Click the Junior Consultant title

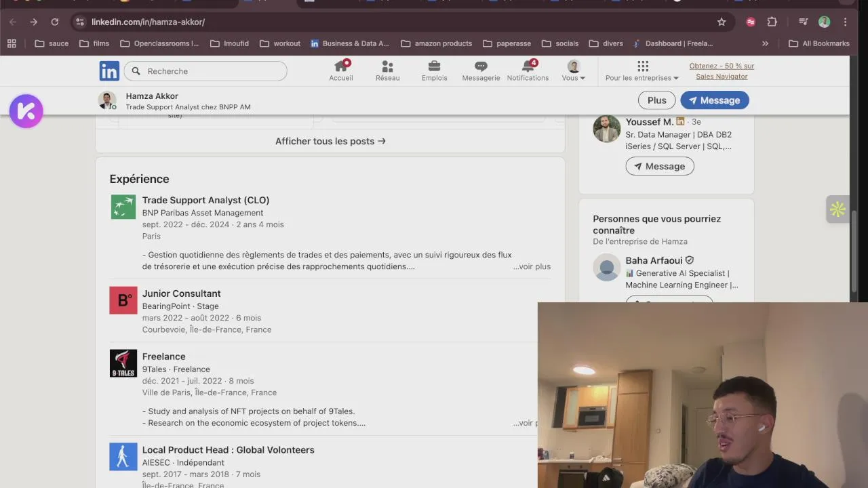[181, 293]
